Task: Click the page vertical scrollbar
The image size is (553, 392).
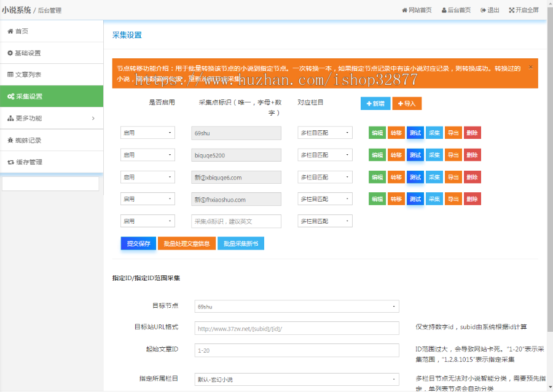Action: coord(550,169)
